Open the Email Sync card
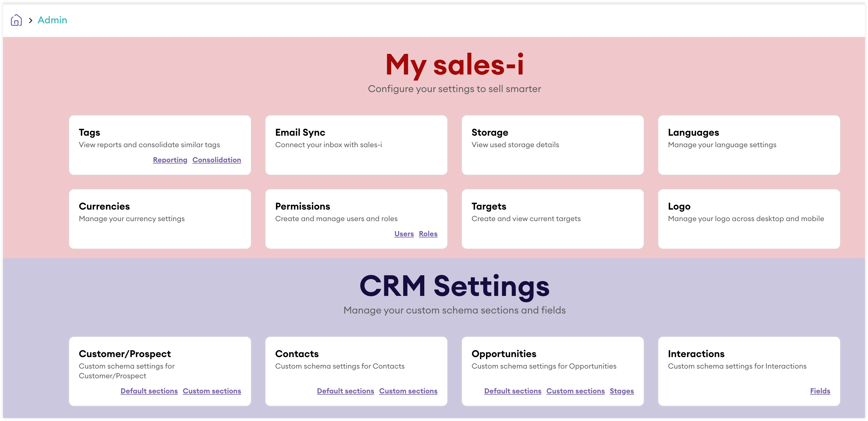Image resolution: width=868 pixels, height=421 pixels. click(356, 145)
